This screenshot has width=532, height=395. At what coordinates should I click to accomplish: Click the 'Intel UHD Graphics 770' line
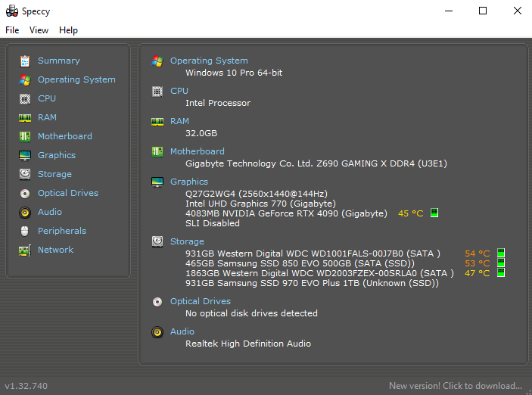coord(260,204)
